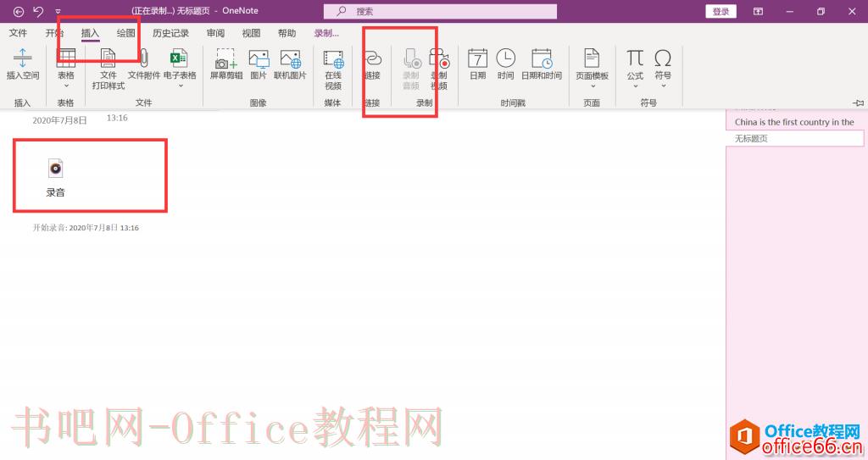Screen dimensions: 868x460
Task: Insert 联机图片 online pictures
Action: 290,64
